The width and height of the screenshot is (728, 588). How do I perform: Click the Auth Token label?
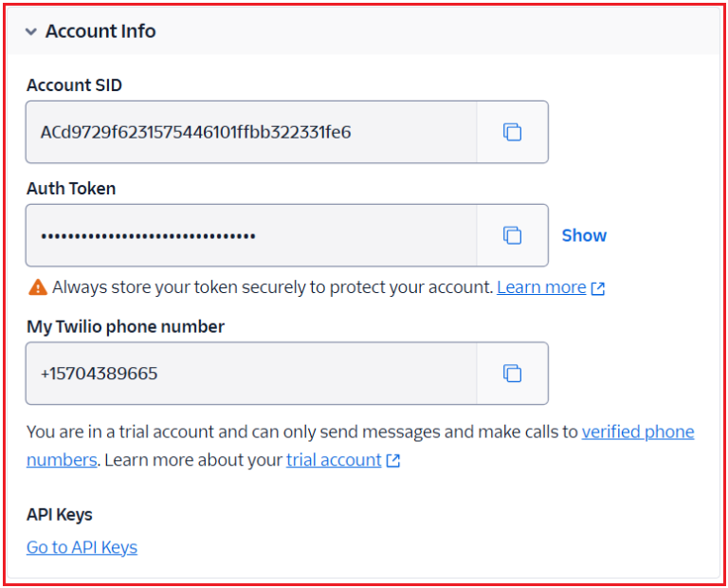pyautogui.click(x=71, y=189)
